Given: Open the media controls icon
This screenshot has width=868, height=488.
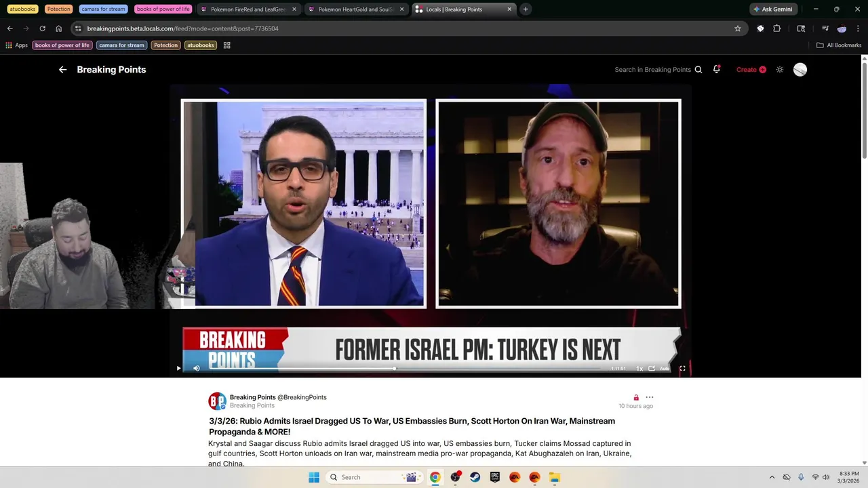Looking at the screenshot, I should pos(825,28).
